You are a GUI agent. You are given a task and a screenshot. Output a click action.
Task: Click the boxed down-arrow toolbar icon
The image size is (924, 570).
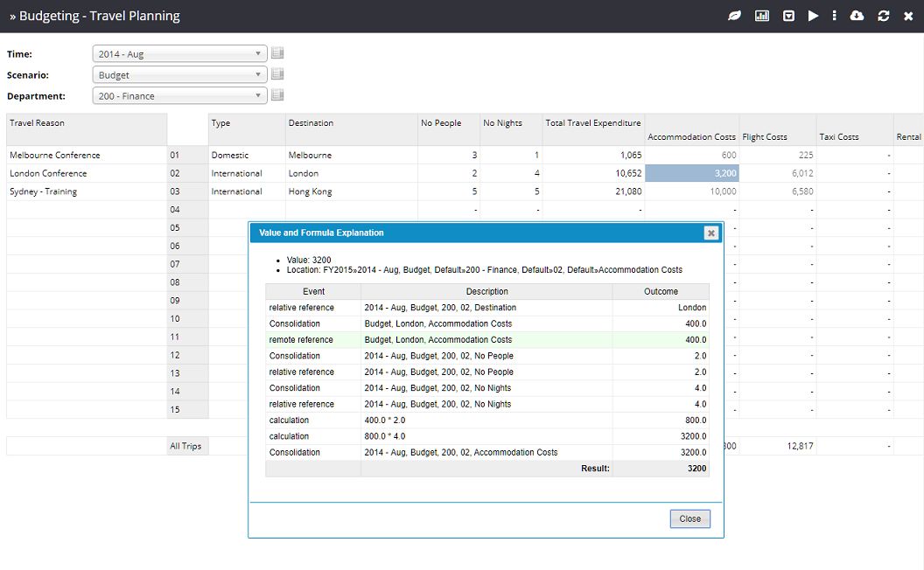pos(788,16)
